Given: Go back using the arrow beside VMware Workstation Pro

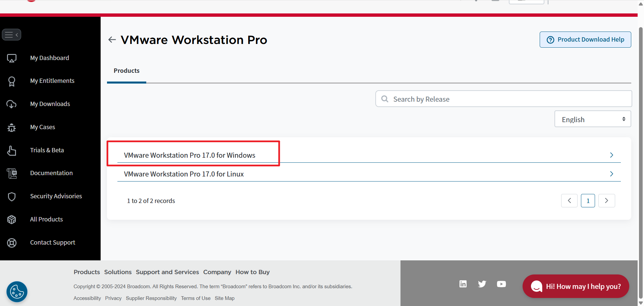Looking at the screenshot, I should click(x=112, y=40).
